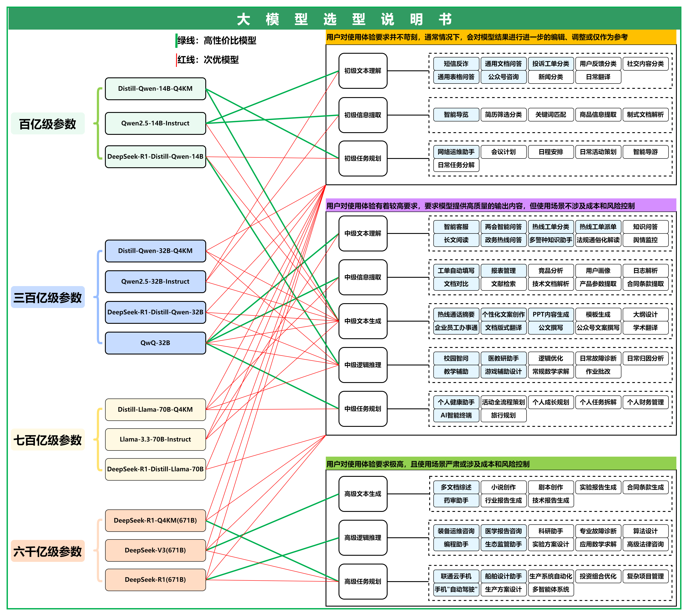
Task: Click the 中级逻辑推理 capability box
Action: pos(363,365)
